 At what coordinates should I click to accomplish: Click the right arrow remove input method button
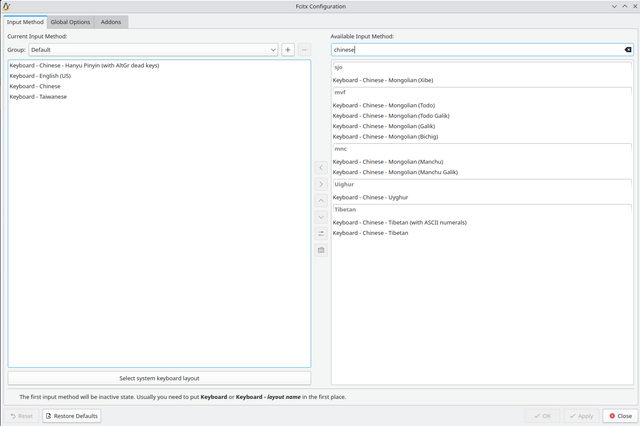tap(321, 184)
